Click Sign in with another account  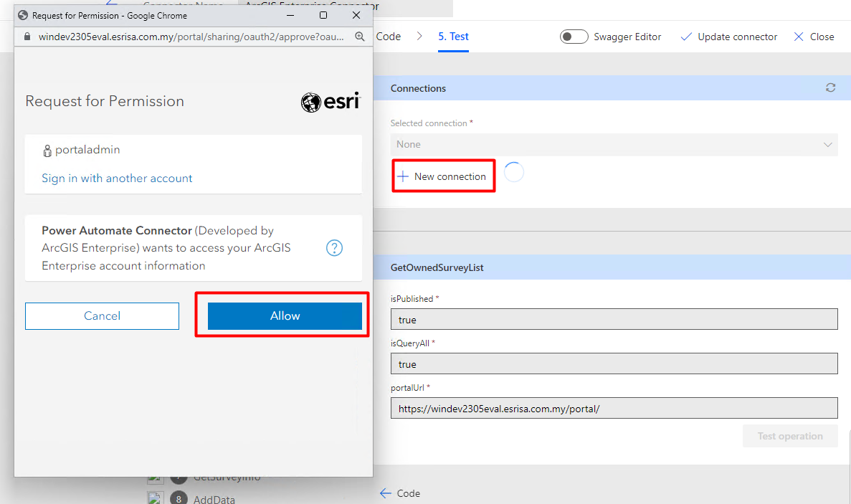[x=117, y=177]
